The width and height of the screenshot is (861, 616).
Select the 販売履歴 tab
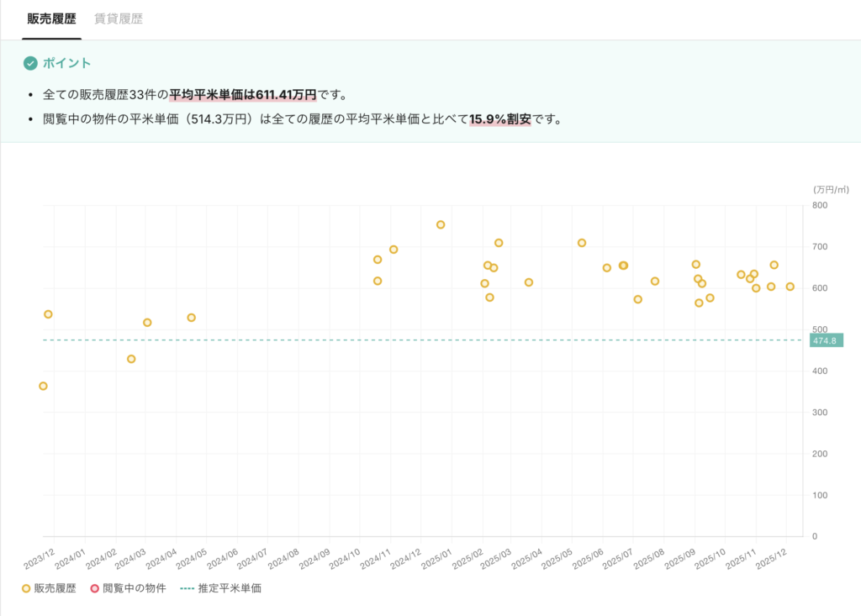[51, 19]
